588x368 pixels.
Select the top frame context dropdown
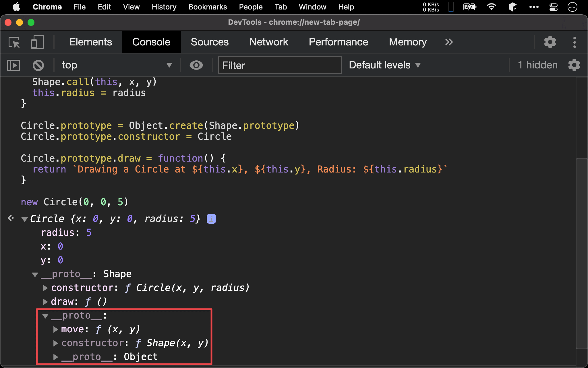pyautogui.click(x=114, y=65)
